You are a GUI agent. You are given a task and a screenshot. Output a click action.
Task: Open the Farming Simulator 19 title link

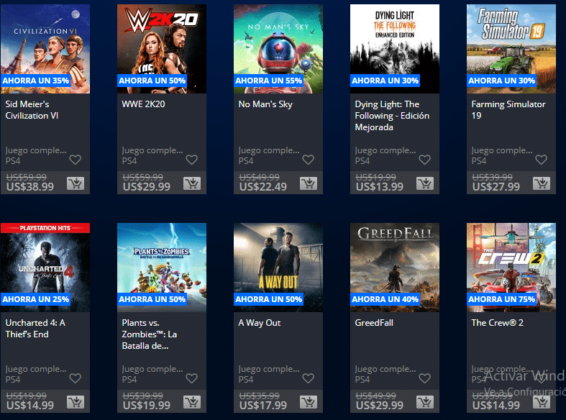508,110
